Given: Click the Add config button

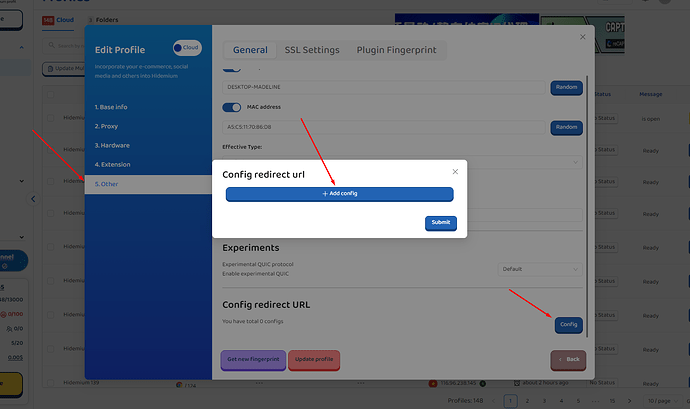Looking at the screenshot, I should tap(339, 194).
